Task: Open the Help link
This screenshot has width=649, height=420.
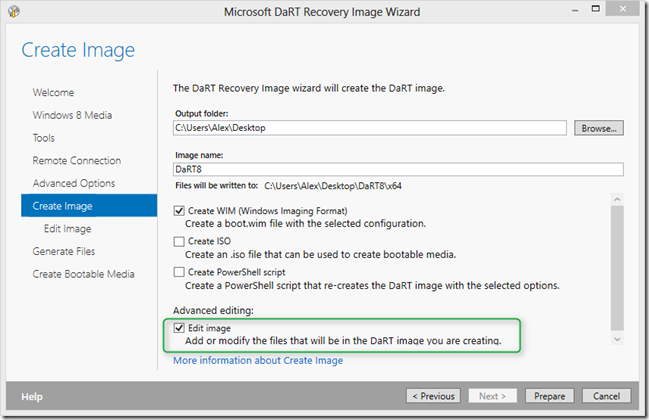Action: [x=32, y=397]
